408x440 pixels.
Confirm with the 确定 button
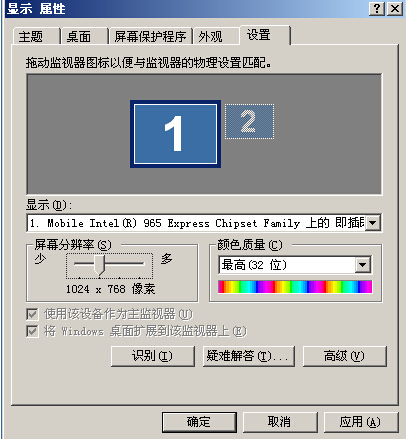(199, 422)
